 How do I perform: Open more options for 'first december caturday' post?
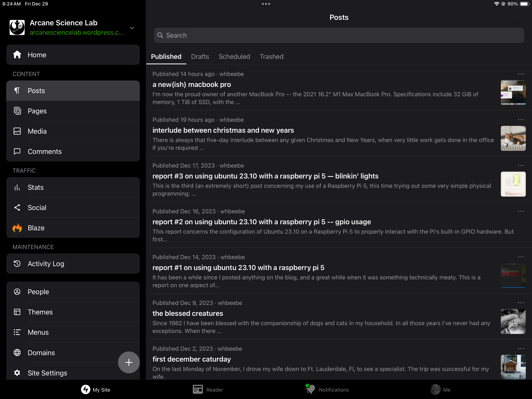(521, 348)
